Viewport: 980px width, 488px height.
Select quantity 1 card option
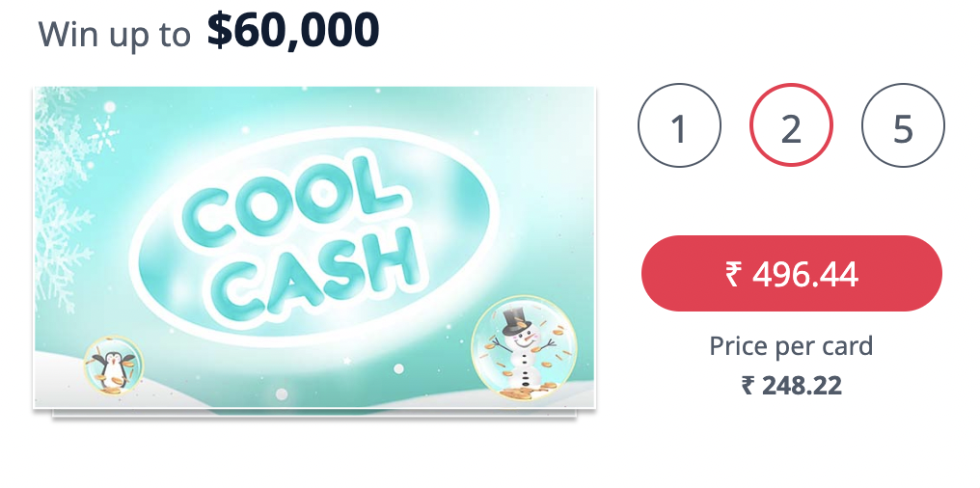679,126
